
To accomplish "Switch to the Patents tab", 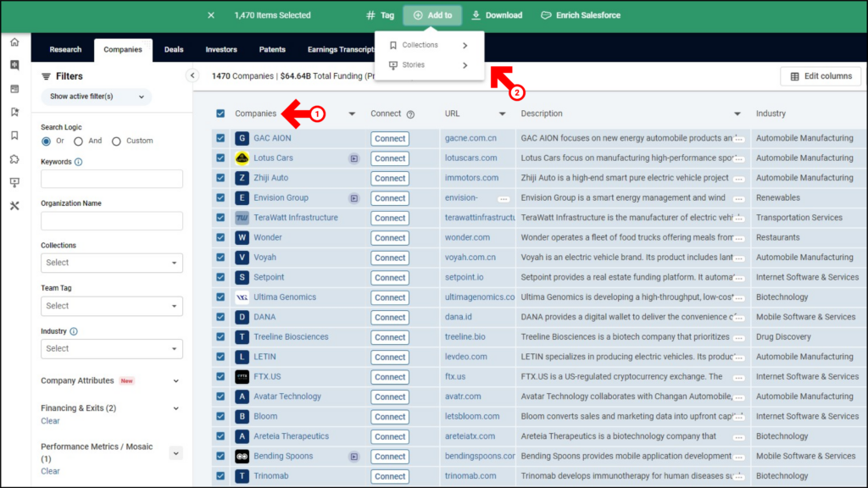I will [272, 50].
